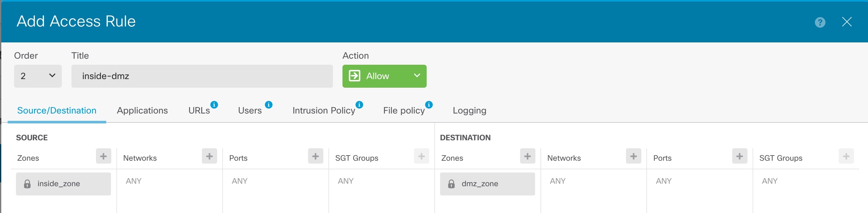Add a source network with plus icon
Image resolution: width=868 pixels, height=213 pixels.
[x=209, y=156]
